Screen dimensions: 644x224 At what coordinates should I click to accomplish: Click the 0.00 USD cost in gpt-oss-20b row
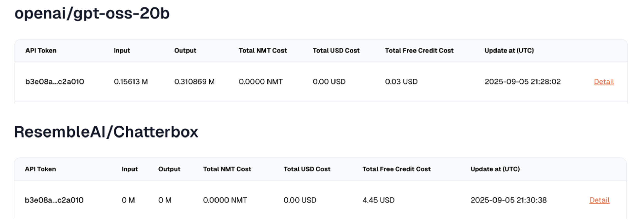[329, 82]
